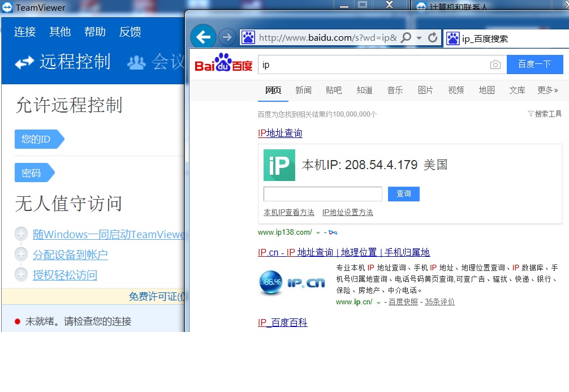Click the blue 查询 button

403,194
